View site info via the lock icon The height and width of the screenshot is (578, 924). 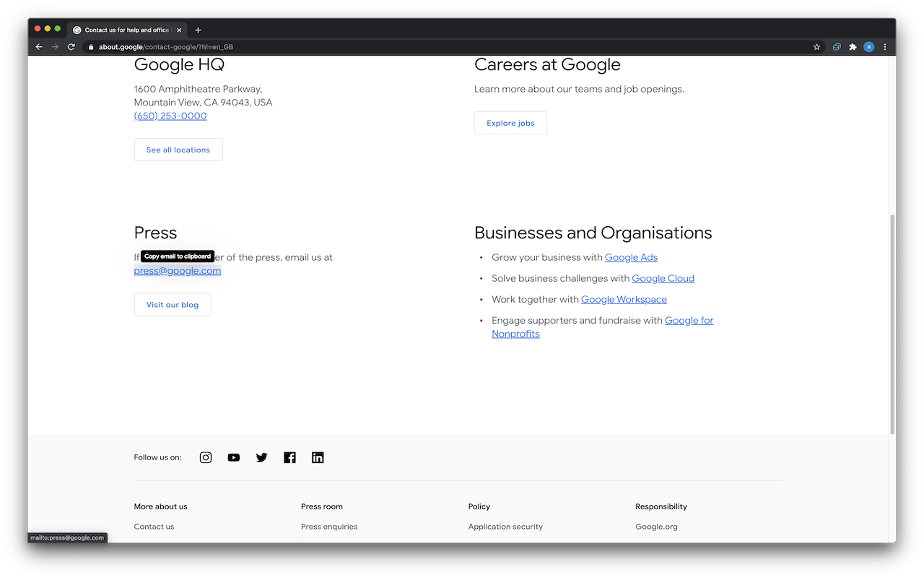(x=91, y=47)
